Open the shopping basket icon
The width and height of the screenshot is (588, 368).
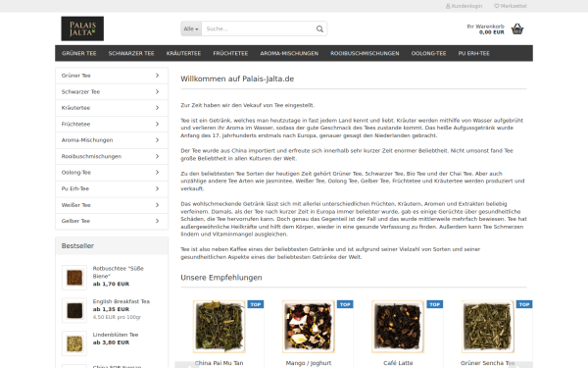click(x=517, y=28)
